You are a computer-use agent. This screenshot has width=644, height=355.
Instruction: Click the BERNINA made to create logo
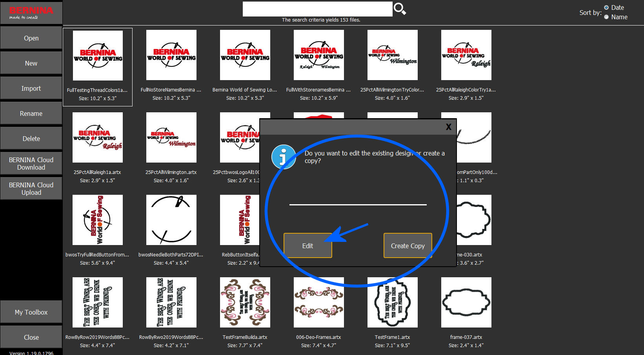pos(31,13)
